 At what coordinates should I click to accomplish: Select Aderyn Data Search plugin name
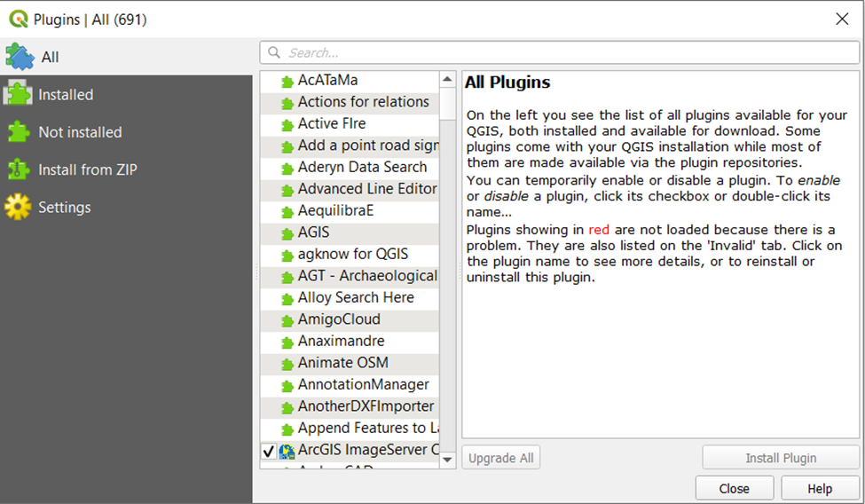pos(363,167)
